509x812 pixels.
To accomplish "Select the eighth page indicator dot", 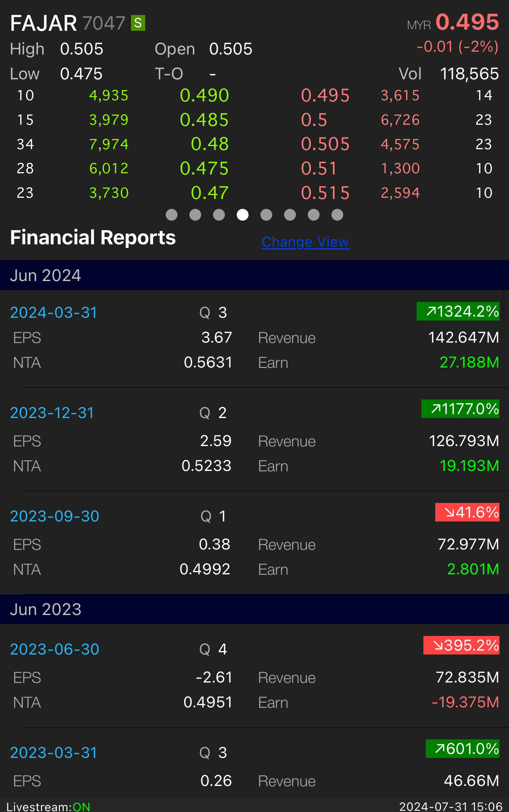I will click(337, 215).
